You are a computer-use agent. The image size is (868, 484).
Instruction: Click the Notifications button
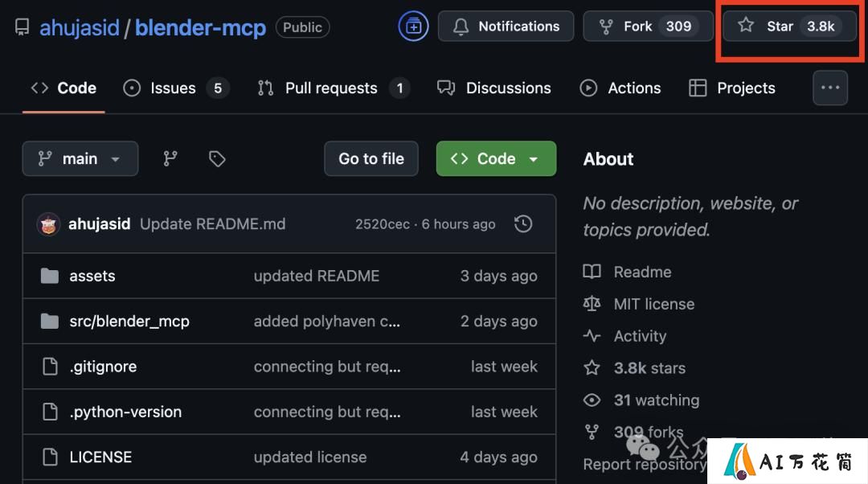pos(506,26)
